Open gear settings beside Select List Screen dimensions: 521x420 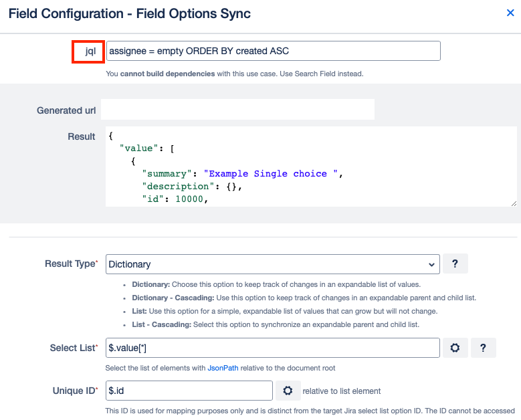(455, 348)
